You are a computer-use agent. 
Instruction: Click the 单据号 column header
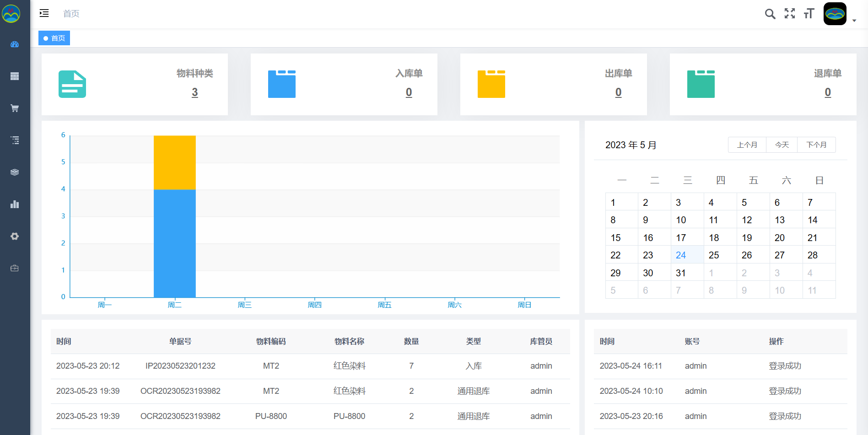point(180,341)
